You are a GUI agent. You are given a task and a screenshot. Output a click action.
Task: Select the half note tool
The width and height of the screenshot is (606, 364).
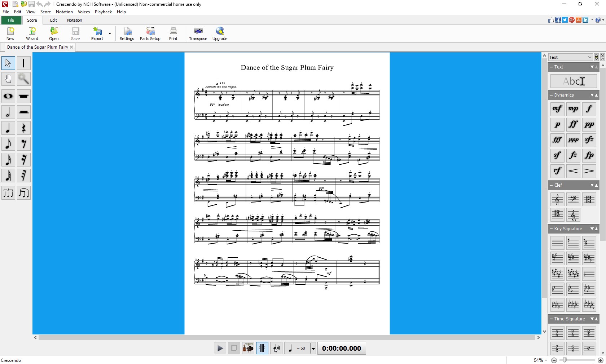pyautogui.click(x=8, y=112)
